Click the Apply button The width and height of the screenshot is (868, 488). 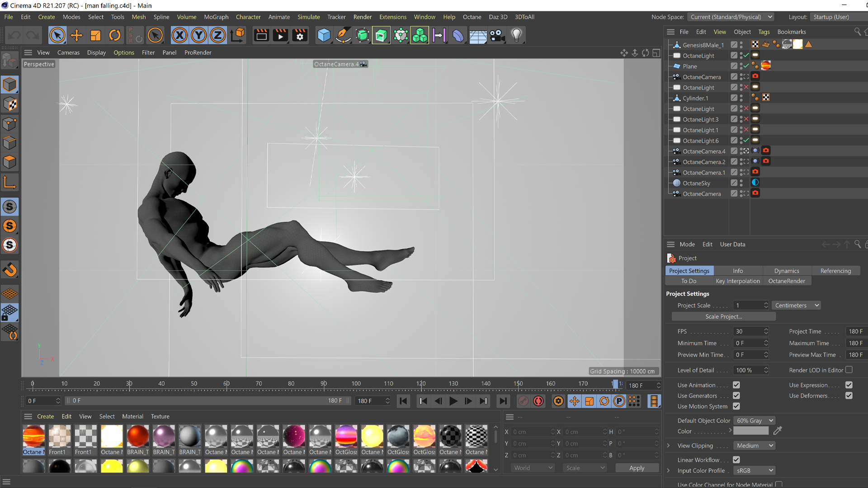(637, 468)
